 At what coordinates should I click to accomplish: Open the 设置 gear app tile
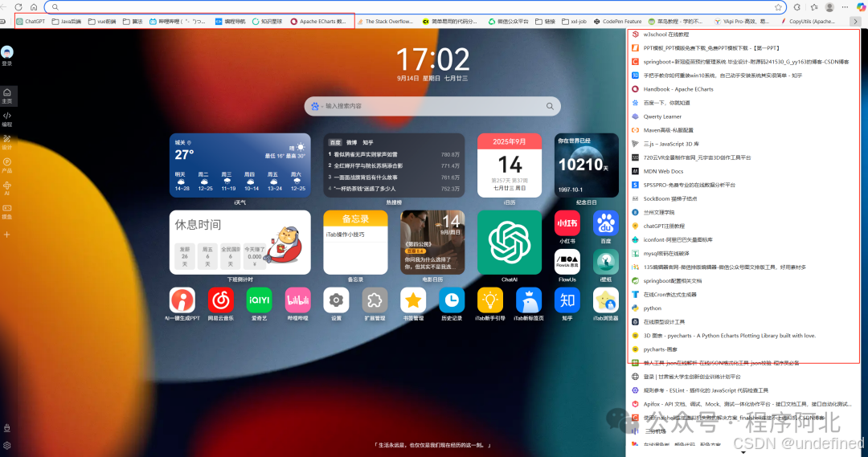click(x=336, y=300)
